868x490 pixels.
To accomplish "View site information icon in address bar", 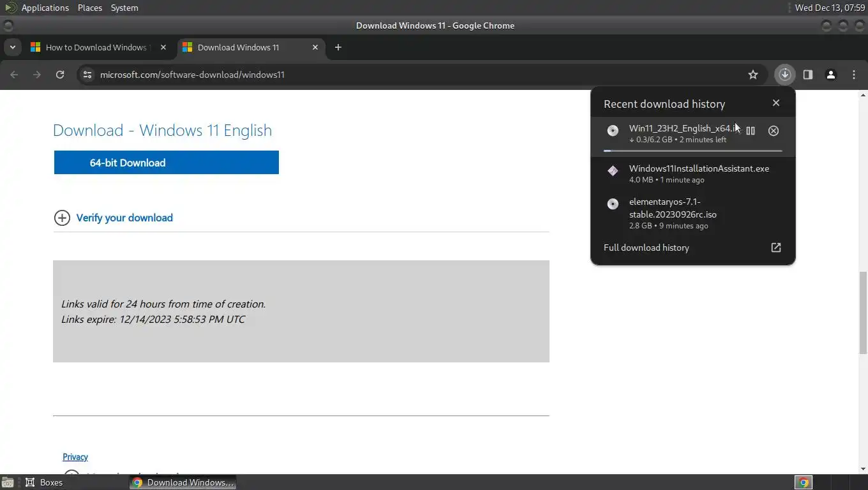I will pyautogui.click(x=88, y=75).
